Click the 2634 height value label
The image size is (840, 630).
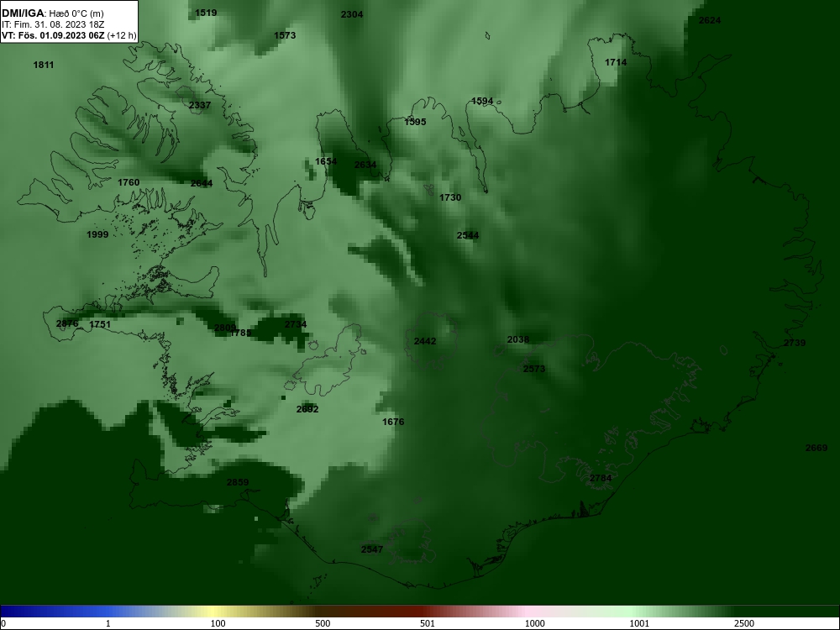click(x=365, y=165)
